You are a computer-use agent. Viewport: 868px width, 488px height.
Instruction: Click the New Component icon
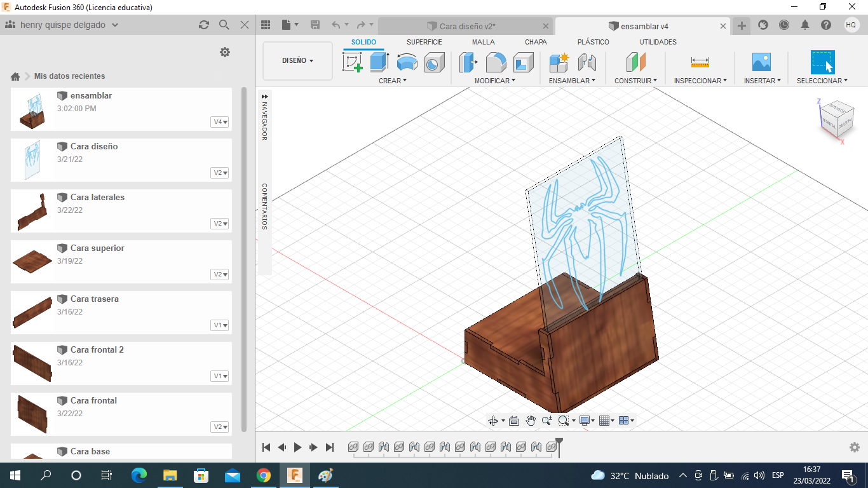pyautogui.click(x=559, y=62)
